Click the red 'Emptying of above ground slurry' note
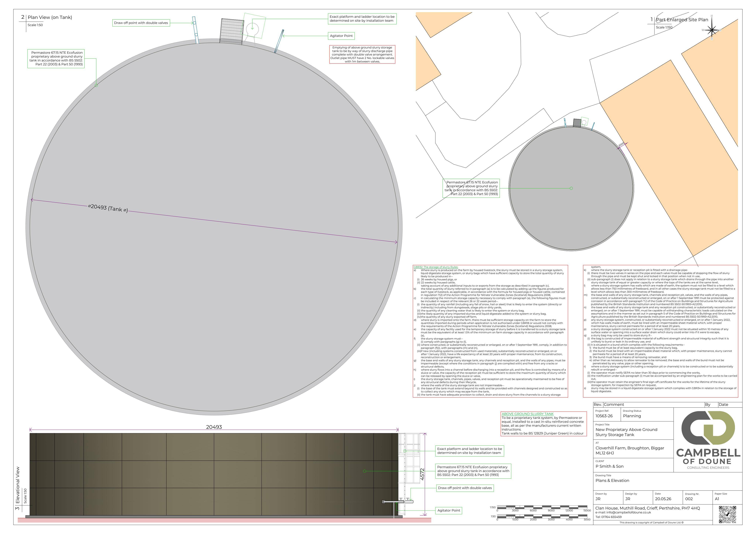 pos(362,54)
